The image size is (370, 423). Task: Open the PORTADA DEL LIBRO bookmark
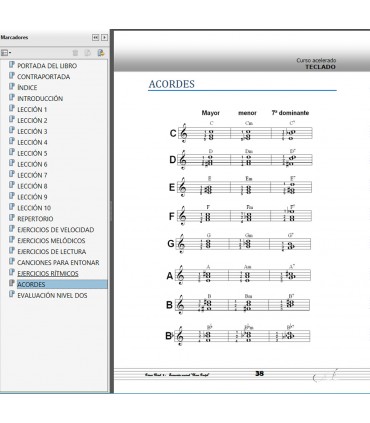[47, 66]
